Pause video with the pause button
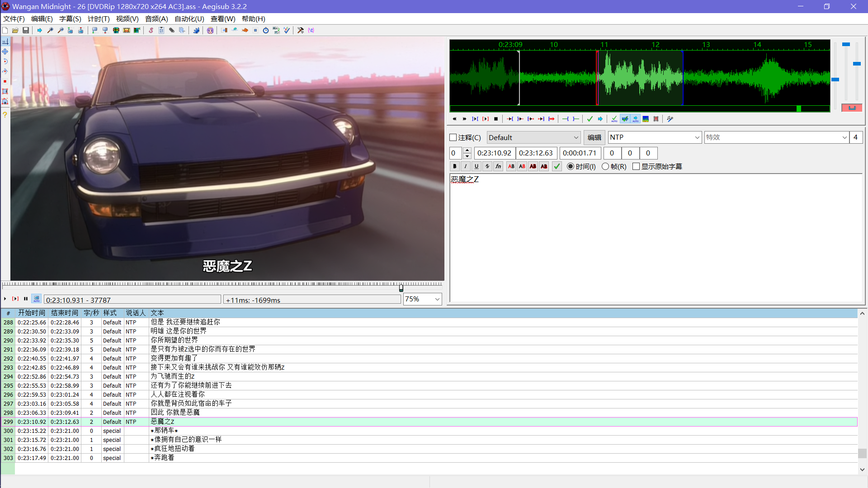Image resolution: width=868 pixels, height=488 pixels. tap(26, 299)
